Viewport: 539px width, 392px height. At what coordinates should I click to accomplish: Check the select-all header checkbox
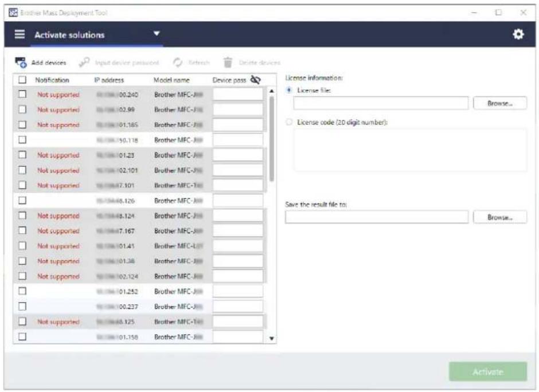coord(22,80)
